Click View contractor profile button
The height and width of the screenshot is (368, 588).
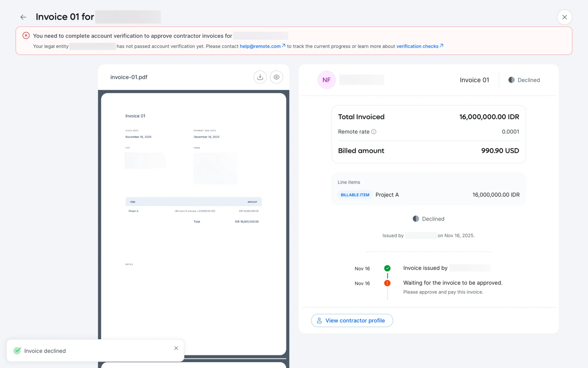pyautogui.click(x=352, y=320)
